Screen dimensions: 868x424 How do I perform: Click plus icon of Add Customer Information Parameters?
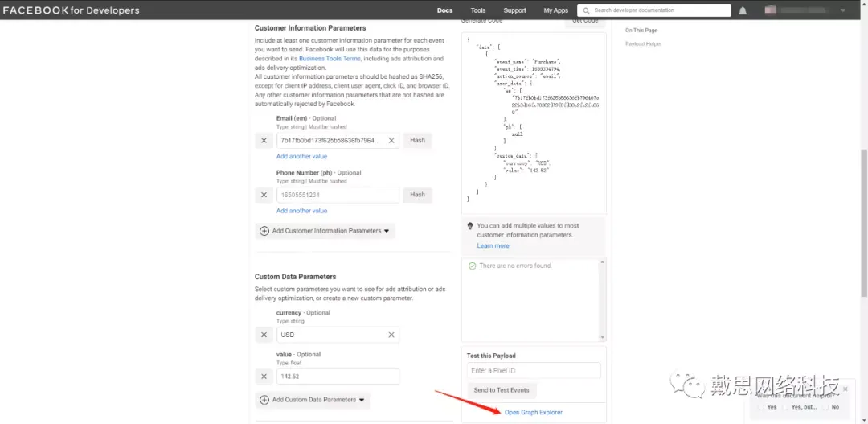tap(264, 231)
